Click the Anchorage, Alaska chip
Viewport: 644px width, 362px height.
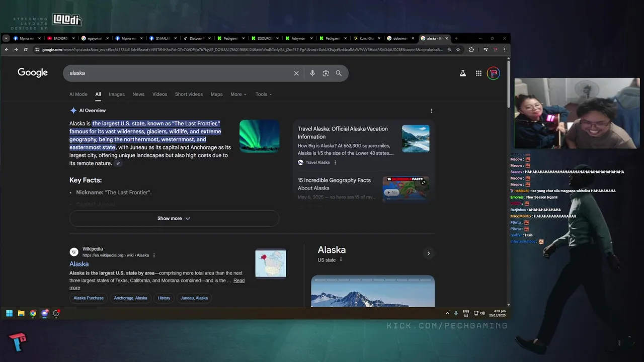click(x=131, y=298)
